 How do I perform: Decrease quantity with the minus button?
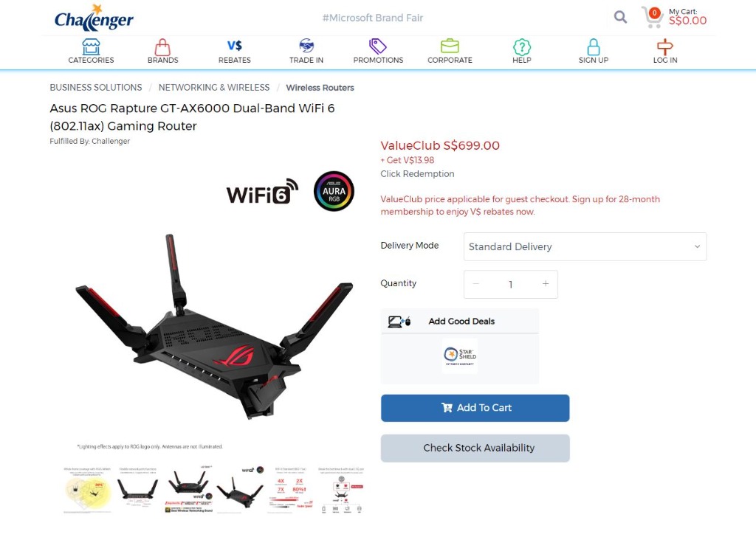coord(476,284)
